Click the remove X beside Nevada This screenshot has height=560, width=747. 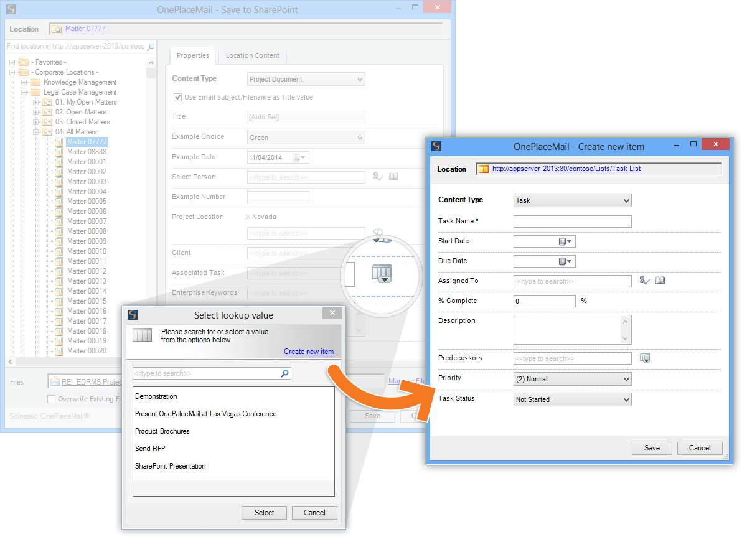[248, 217]
